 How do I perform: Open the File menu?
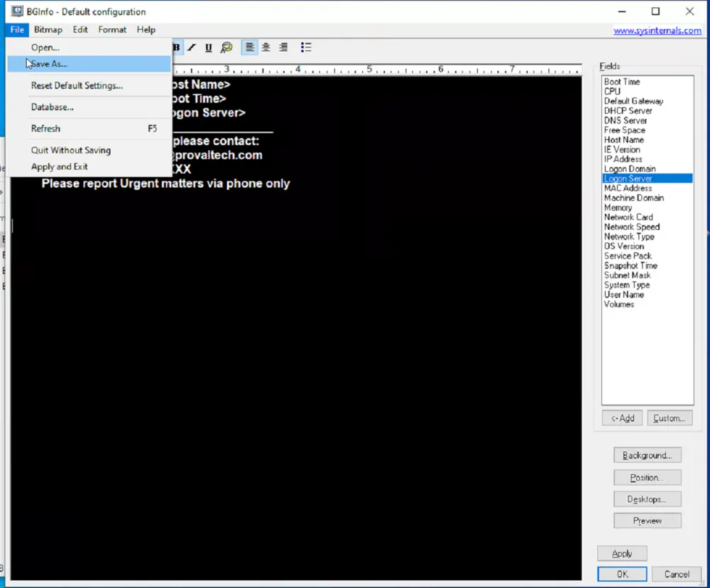coord(17,29)
